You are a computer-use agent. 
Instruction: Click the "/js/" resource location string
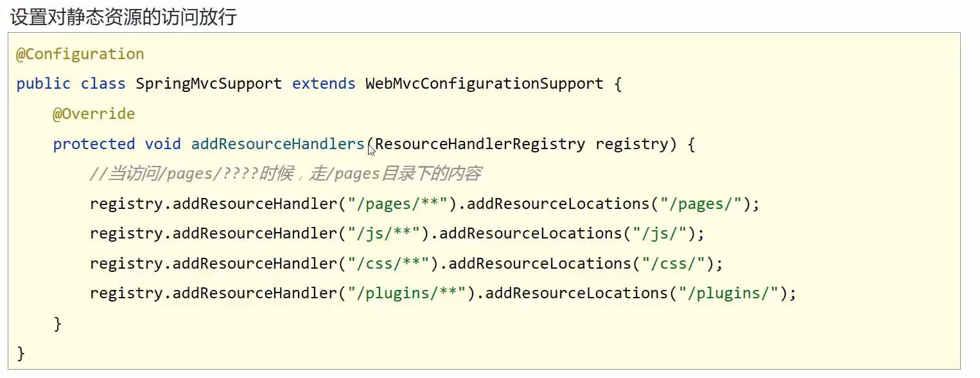(660, 233)
